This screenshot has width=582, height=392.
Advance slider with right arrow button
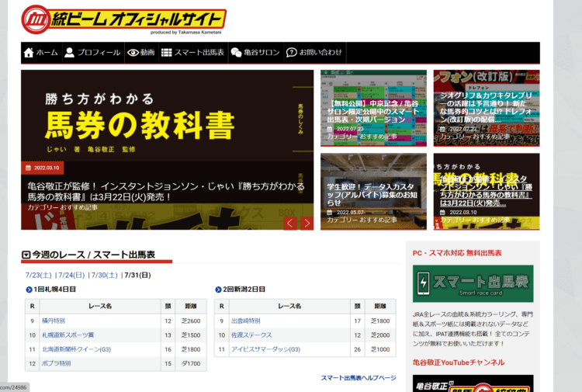click(307, 223)
